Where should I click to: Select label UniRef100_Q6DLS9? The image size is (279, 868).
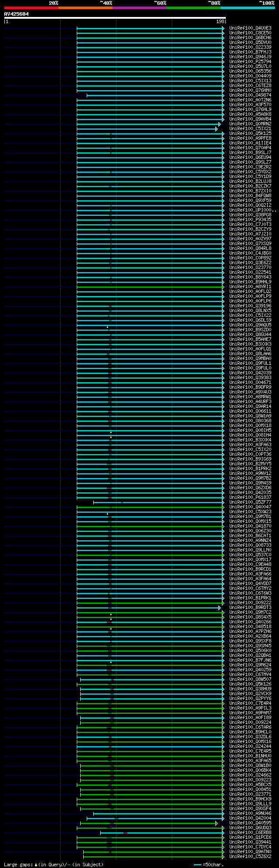point(250,320)
